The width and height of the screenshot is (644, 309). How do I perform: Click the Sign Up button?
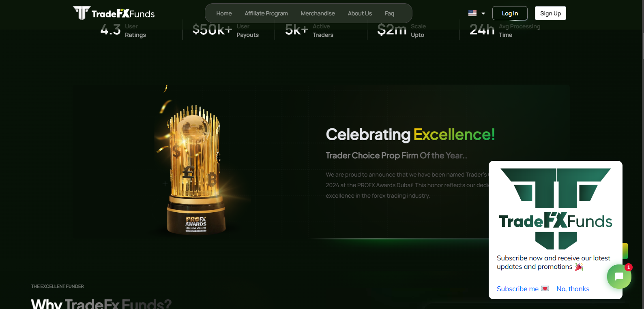pos(550,13)
